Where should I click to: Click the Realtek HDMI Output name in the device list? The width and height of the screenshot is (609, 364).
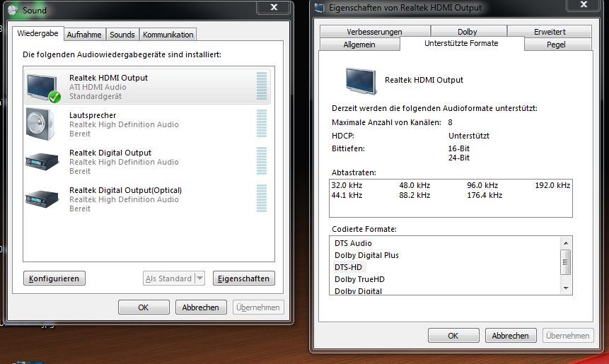click(x=108, y=78)
